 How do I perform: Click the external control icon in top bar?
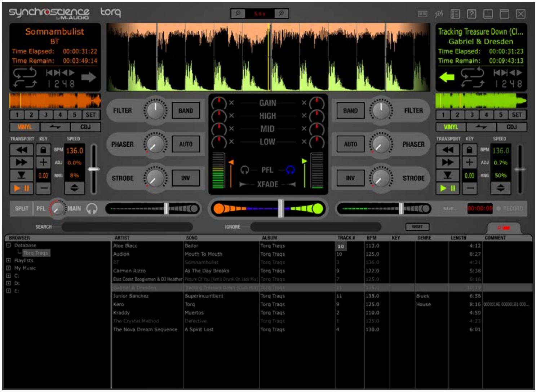tap(439, 14)
